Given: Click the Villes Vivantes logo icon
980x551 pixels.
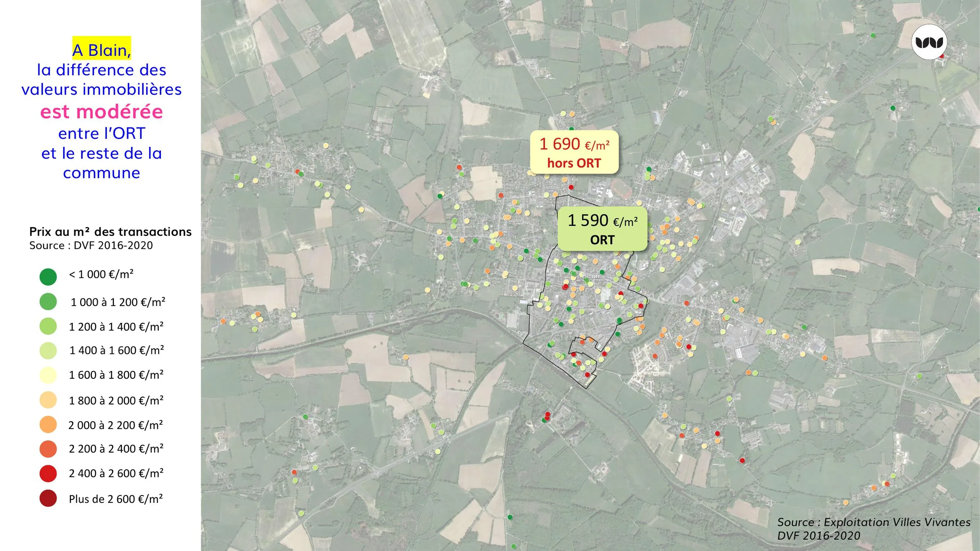Looking at the screenshot, I should [929, 42].
